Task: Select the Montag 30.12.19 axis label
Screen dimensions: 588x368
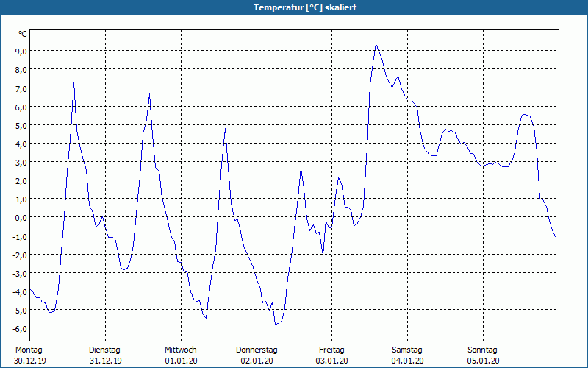Action: pos(30,355)
